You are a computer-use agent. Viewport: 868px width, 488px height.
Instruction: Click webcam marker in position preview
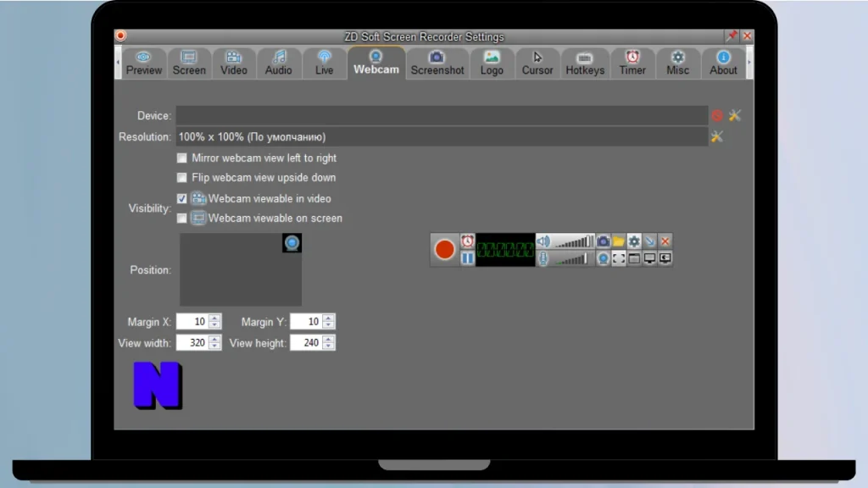pos(292,243)
